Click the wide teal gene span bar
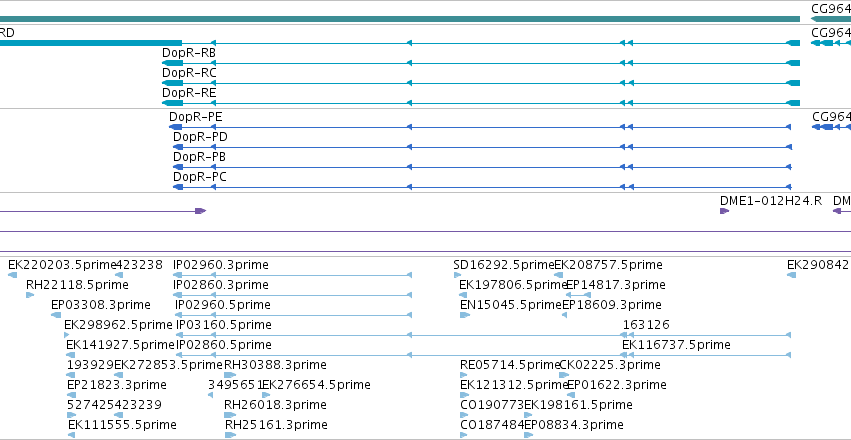 pyautogui.click(x=400, y=20)
